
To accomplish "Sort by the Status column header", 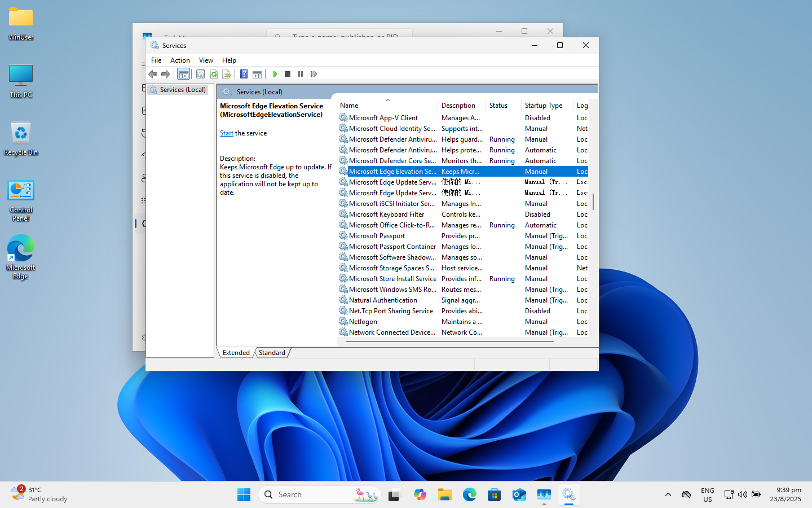I will (x=503, y=106).
